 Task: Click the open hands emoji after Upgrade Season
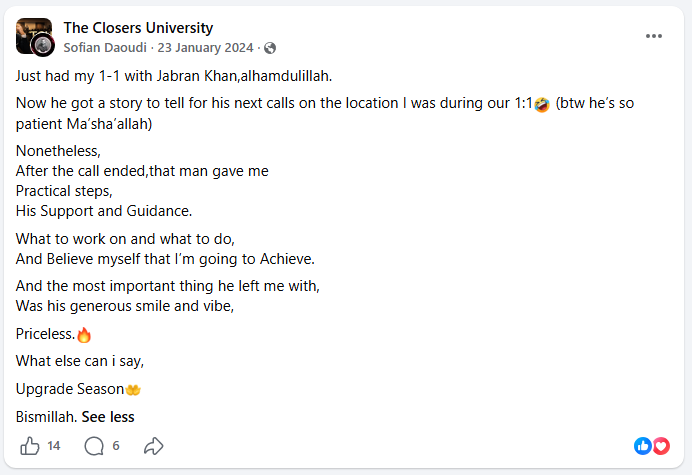coord(133,390)
